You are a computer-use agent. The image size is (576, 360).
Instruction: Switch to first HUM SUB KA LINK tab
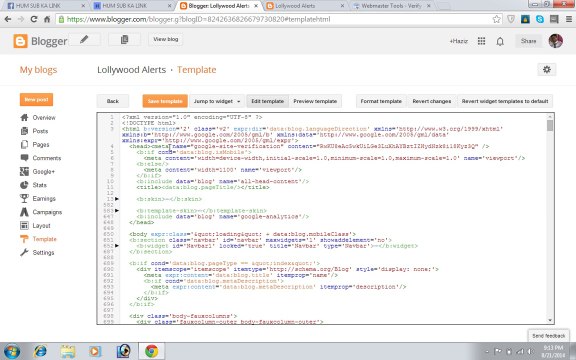tap(46, 6)
